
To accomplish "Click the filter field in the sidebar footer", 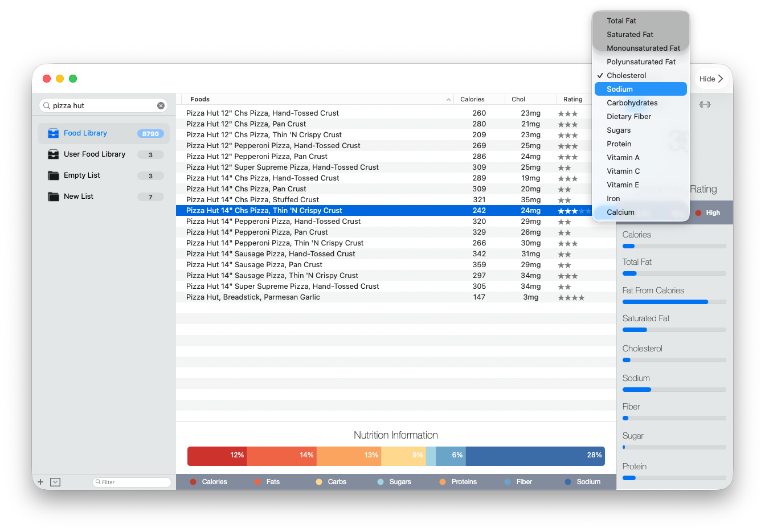I will (x=132, y=482).
